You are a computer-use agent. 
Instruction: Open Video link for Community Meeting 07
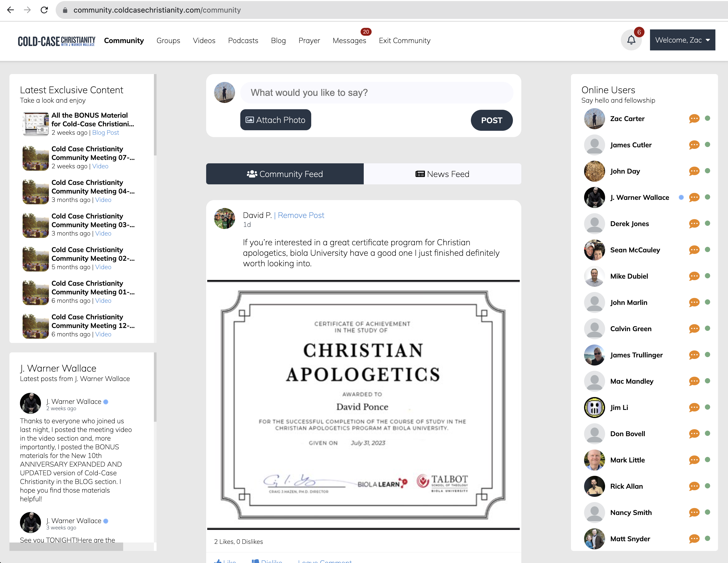click(100, 166)
